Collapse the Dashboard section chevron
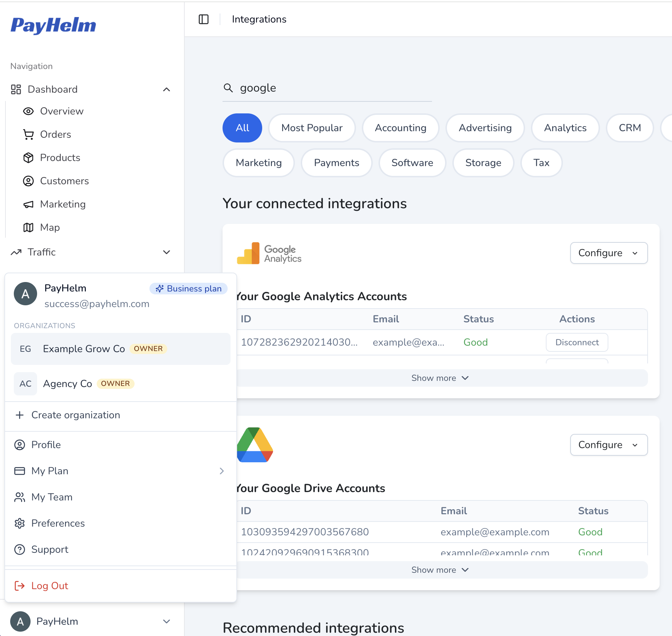672x636 pixels. (167, 89)
